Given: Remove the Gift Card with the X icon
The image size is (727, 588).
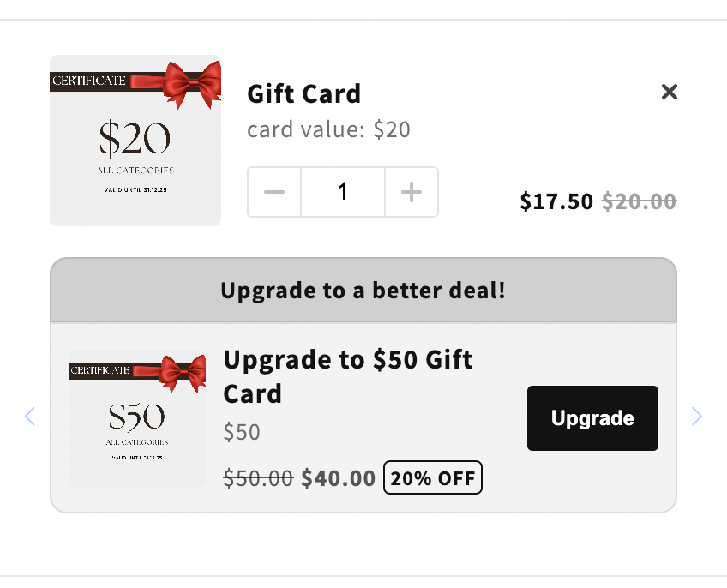Looking at the screenshot, I should click(x=669, y=92).
